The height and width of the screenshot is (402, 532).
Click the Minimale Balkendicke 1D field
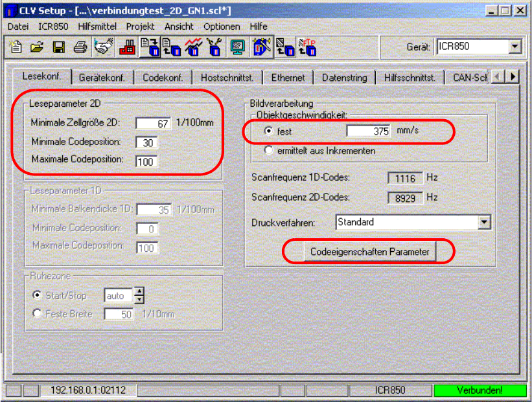point(154,210)
